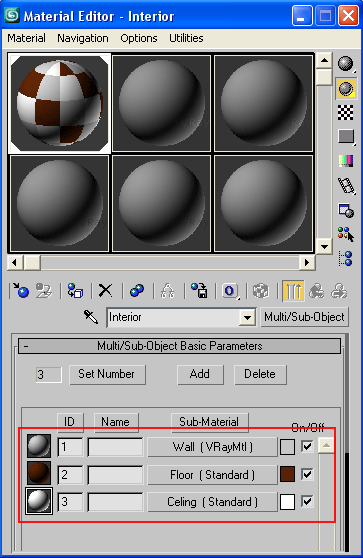Click the Add button
Image resolution: width=363 pixels, height=558 pixels.
pos(200,374)
